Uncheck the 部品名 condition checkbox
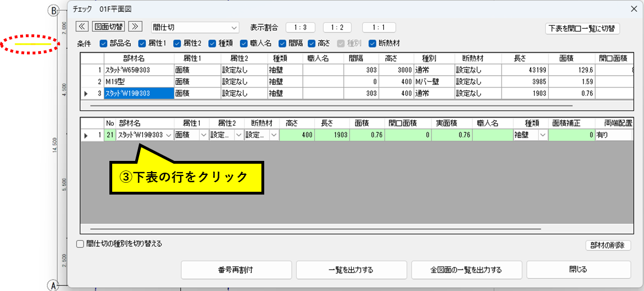 point(104,43)
